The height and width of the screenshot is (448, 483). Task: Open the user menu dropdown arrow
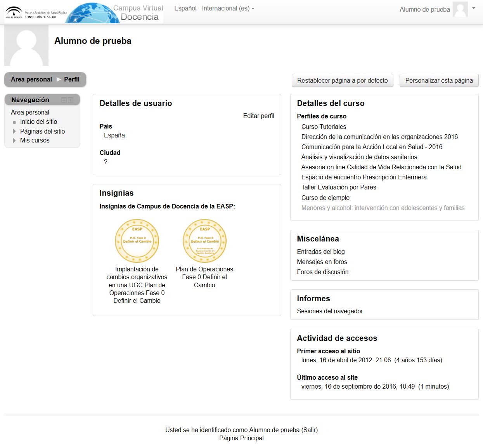[474, 8]
